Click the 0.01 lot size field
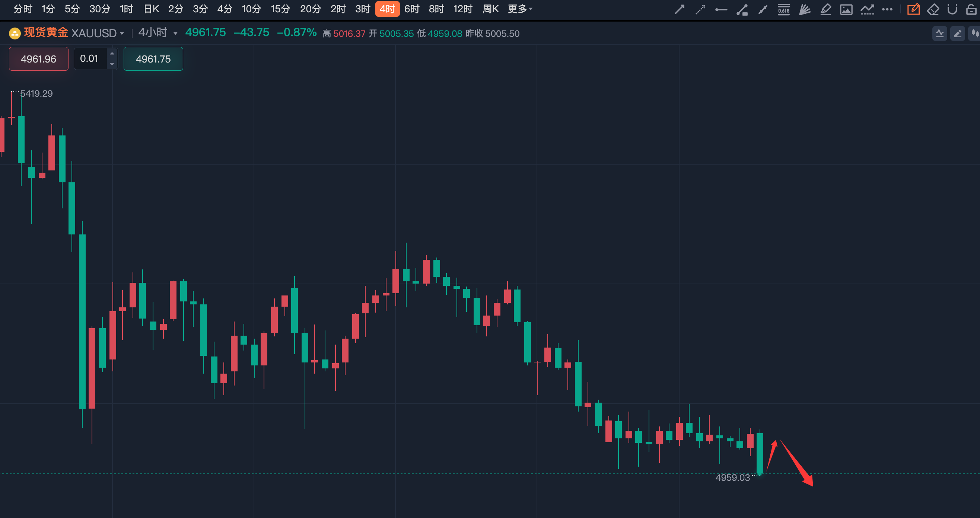Image resolution: width=980 pixels, height=518 pixels. [x=89, y=58]
